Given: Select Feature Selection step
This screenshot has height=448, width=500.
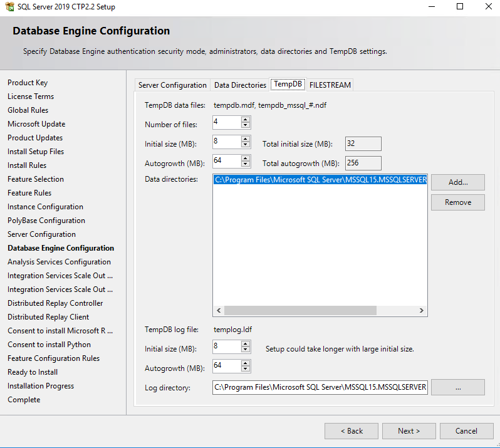Looking at the screenshot, I should pos(36,179).
